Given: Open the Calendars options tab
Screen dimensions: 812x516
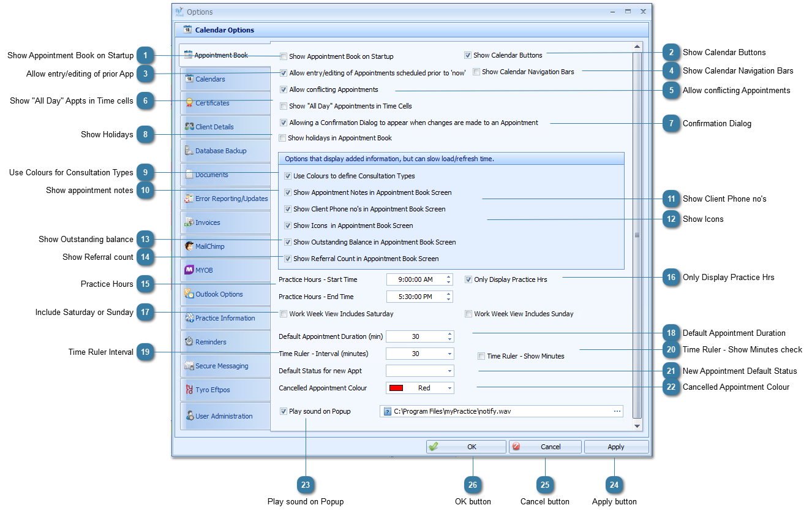Looking at the screenshot, I should [x=224, y=78].
